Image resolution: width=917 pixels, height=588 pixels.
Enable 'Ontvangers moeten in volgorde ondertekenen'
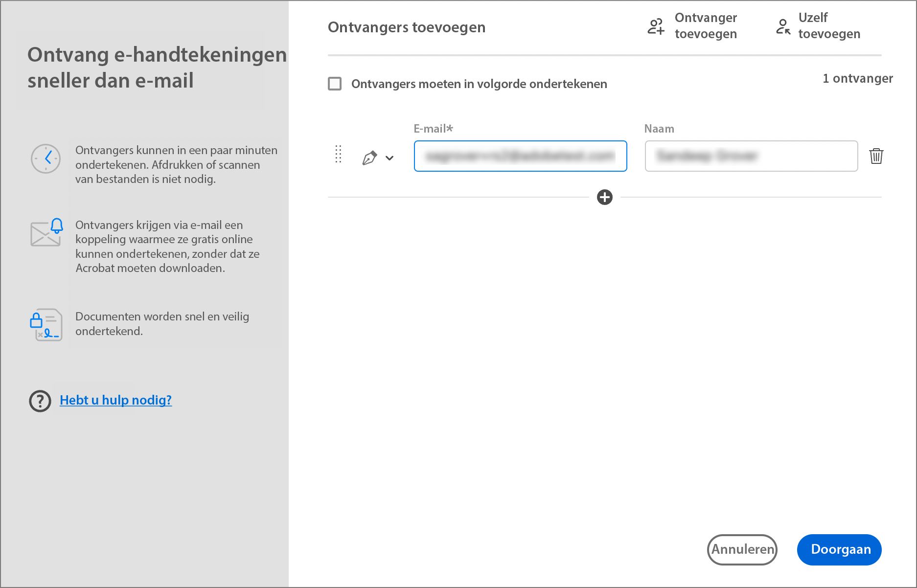(335, 84)
